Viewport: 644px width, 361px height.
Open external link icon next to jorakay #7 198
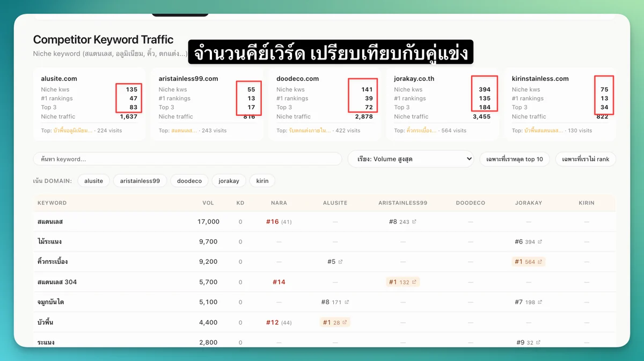pyautogui.click(x=540, y=302)
